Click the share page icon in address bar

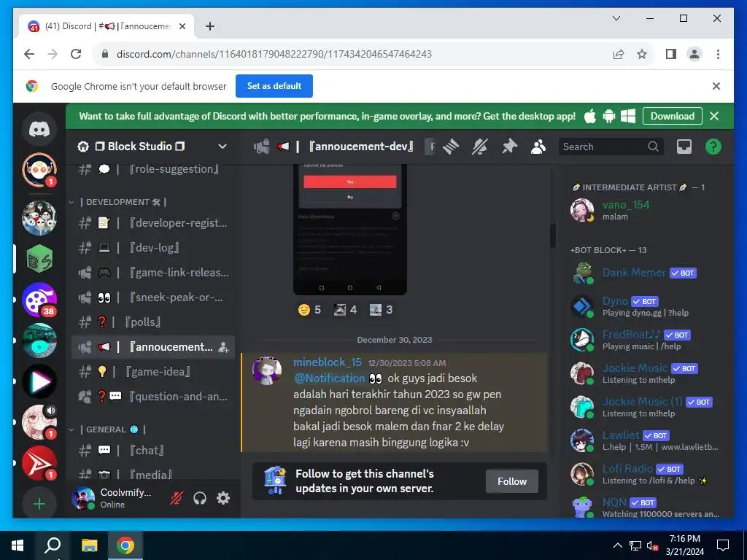coord(619,54)
